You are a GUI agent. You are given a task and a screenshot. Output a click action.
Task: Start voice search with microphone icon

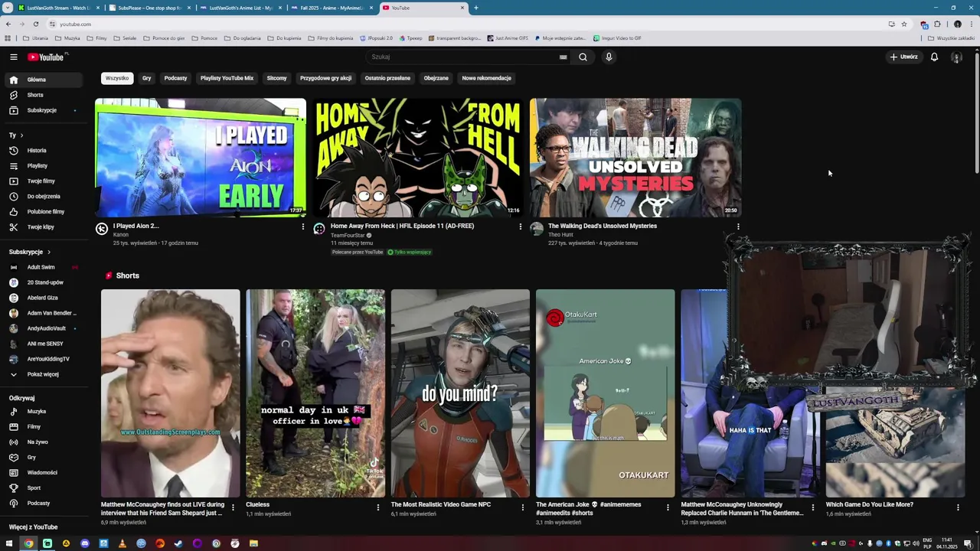pyautogui.click(x=609, y=57)
